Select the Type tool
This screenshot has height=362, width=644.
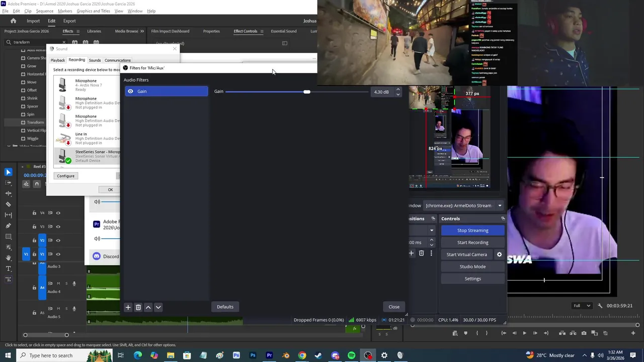8,268
